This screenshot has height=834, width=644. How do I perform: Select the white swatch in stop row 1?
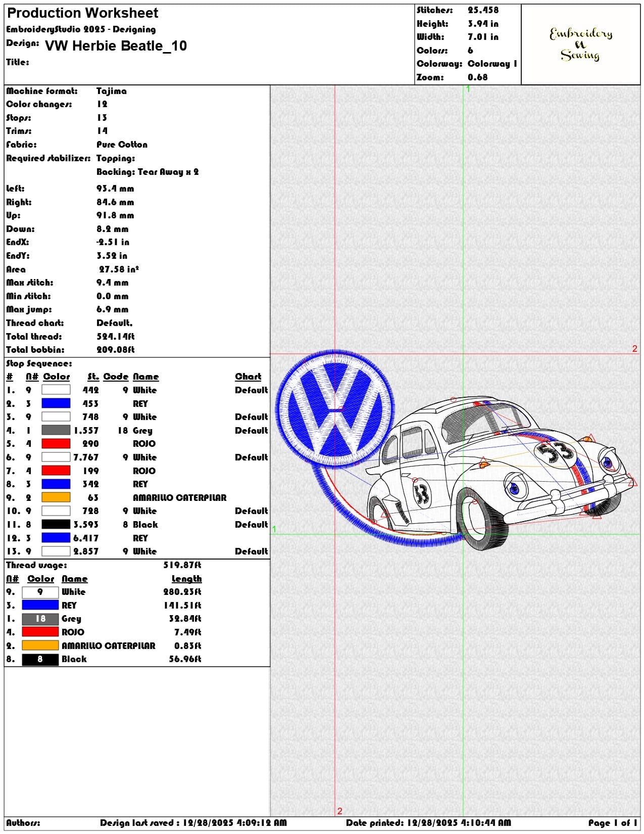(x=56, y=390)
